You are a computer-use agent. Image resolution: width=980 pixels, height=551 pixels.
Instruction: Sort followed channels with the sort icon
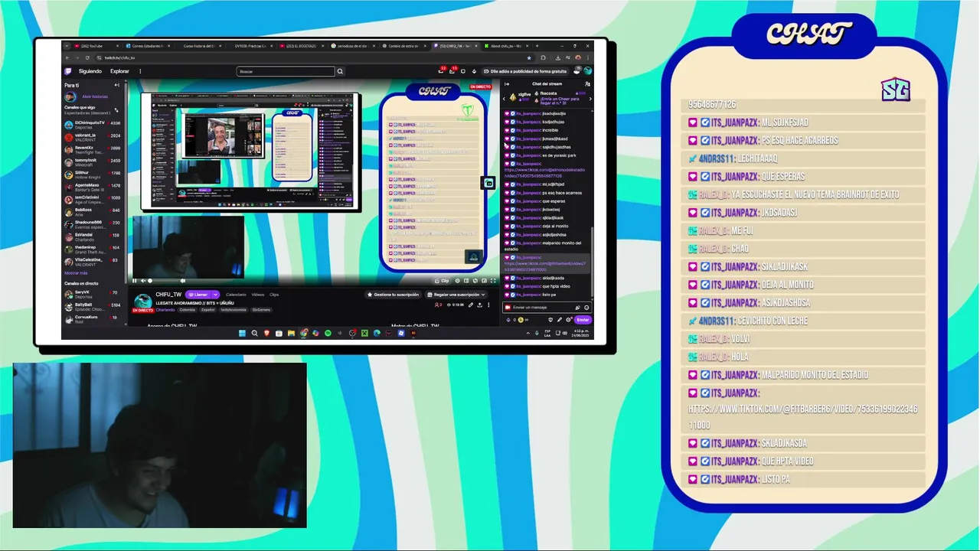(x=116, y=110)
